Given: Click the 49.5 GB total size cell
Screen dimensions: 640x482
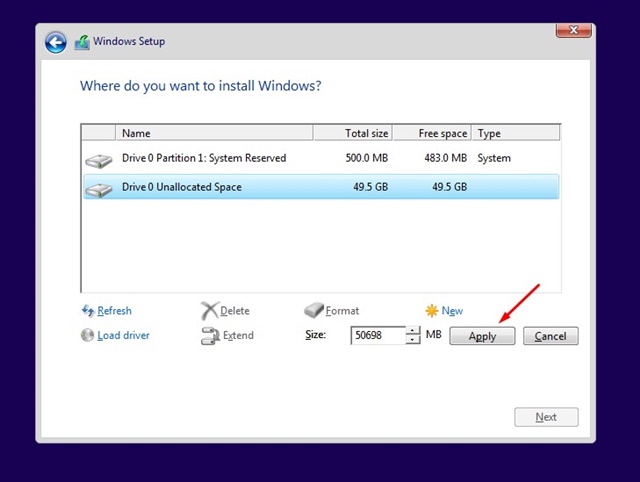Looking at the screenshot, I should pos(371,187).
